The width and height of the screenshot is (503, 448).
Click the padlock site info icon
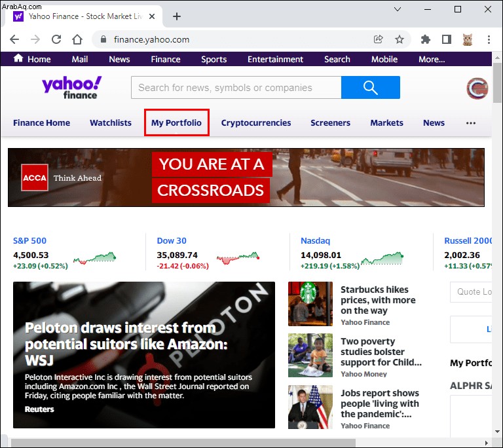(103, 39)
